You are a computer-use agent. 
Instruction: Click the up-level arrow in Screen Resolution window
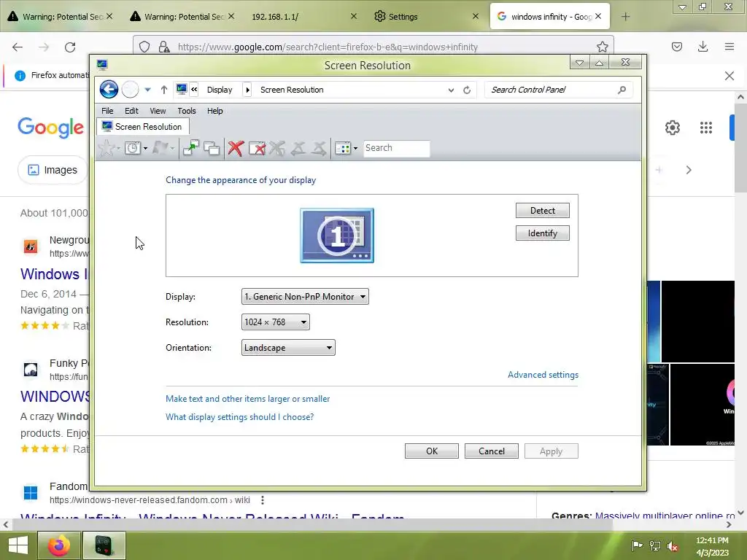(x=164, y=90)
